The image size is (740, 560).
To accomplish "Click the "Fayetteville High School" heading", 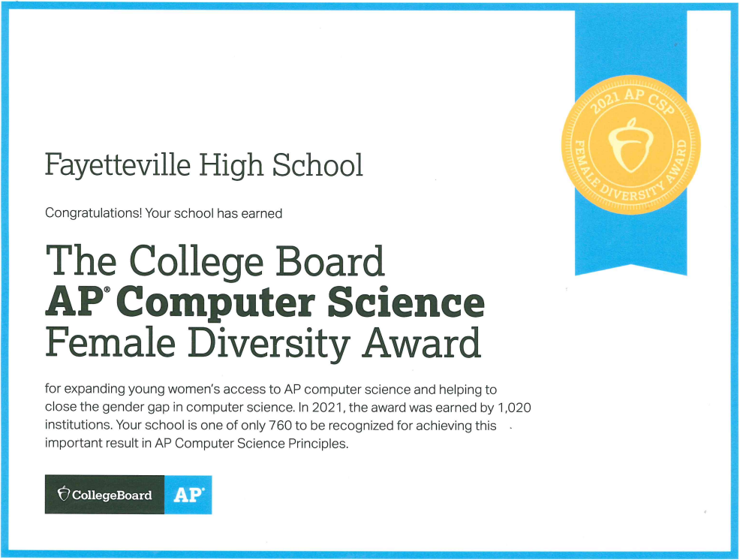I will coord(204,166).
